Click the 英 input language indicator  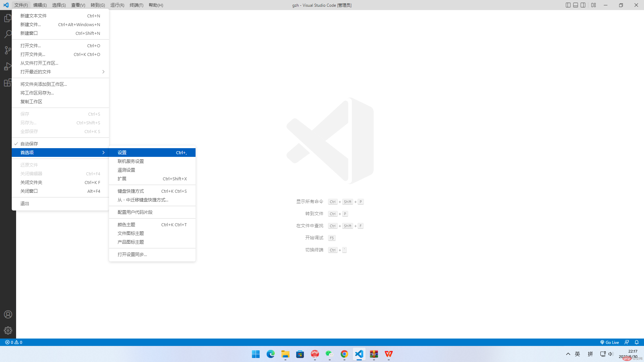click(577, 354)
